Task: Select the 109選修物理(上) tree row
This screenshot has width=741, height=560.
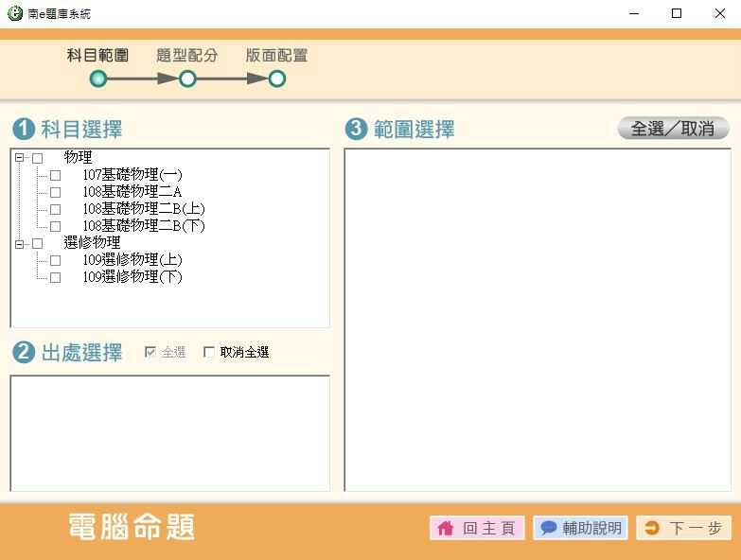Action: pyautogui.click(x=132, y=260)
